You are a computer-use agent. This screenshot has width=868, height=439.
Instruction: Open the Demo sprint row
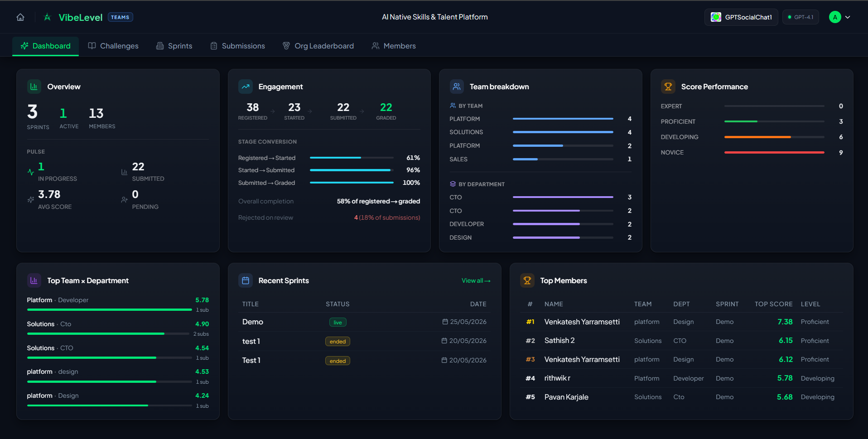click(x=364, y=322)
